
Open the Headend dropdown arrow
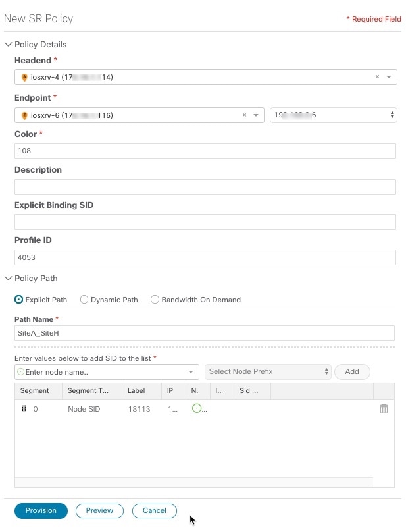coord(388,77)
